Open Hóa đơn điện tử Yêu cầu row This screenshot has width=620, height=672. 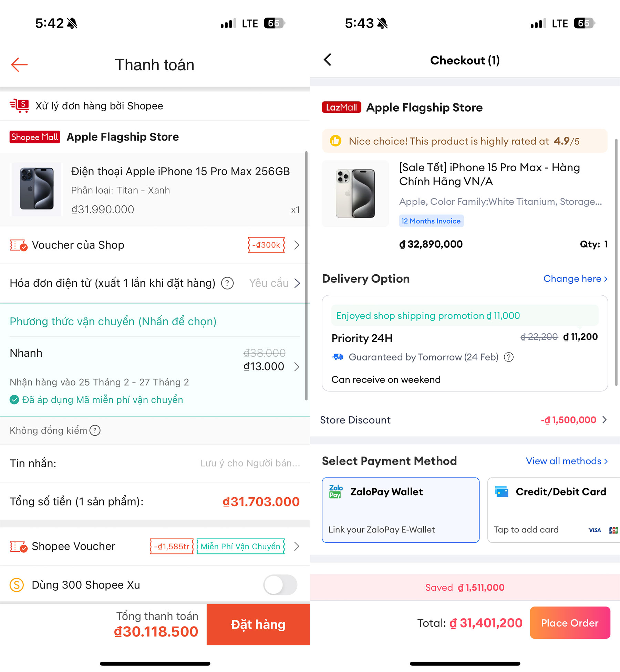pos(155,283)
